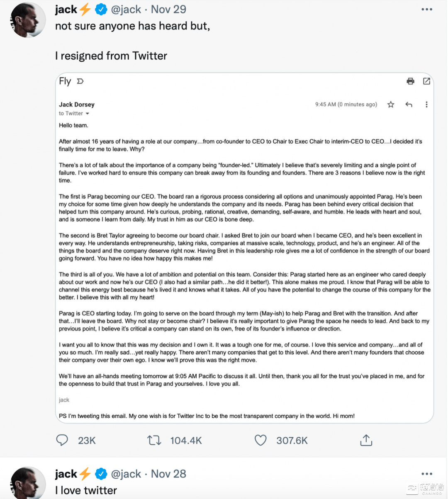Image resolution: width=448 pixels, height=499 pixels.
Task: Like the resignation tweet with the heart icon
Action: pos(261,440)
